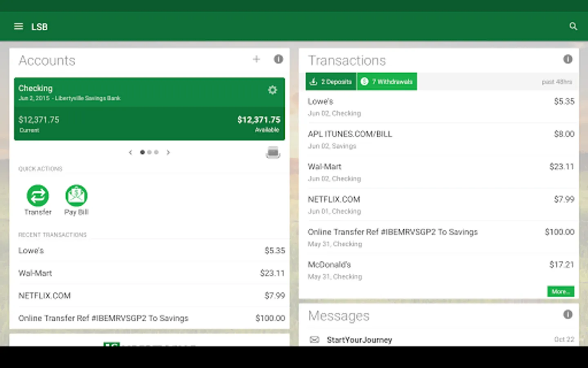Open the StartYourJourney message
This screenshot has height=368, width=588.
pos(441,339)
